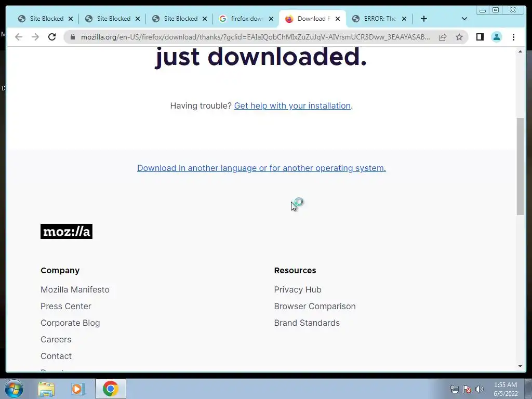Open the Chrome side panel icon
532x399 pixels.
click(x=480, y=37)
